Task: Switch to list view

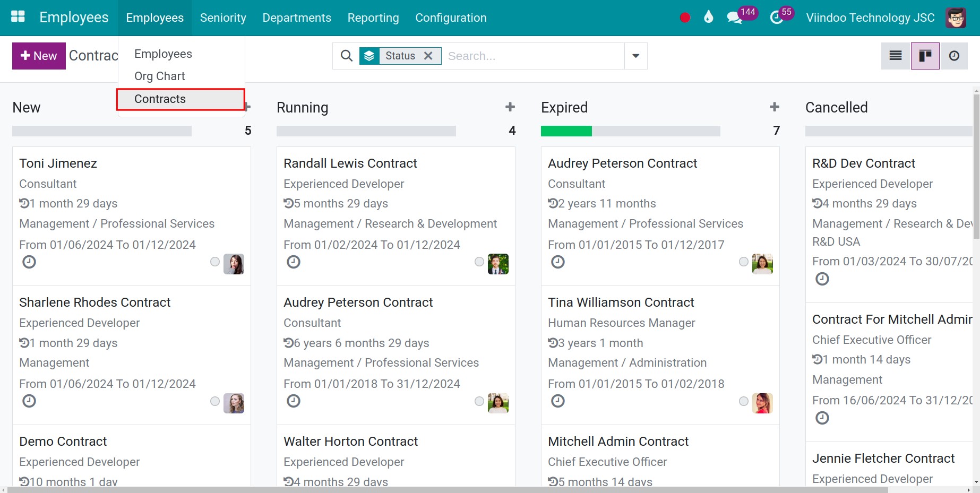Action: pyautogui.click(x=896, y=56)
